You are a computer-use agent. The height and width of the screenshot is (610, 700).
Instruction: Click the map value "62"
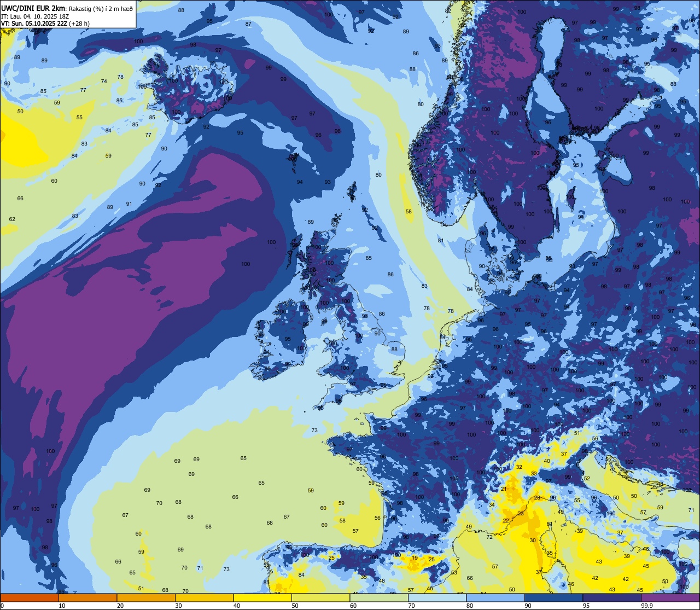pyautogui.click(x=12, y=219)
